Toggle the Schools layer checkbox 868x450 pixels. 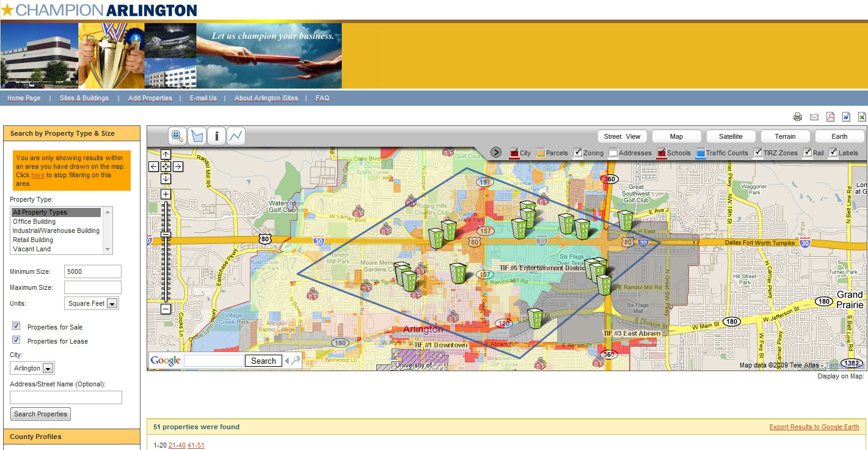point(661,153)
